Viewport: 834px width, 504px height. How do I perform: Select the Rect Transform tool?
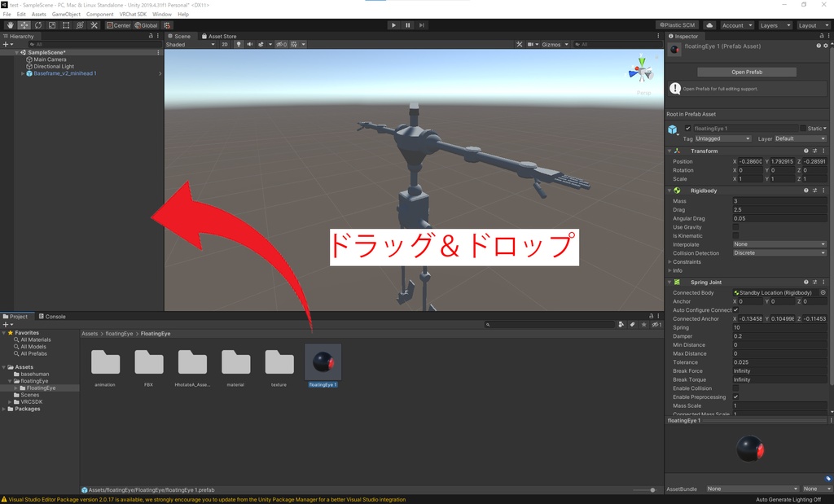pos(66,25)
